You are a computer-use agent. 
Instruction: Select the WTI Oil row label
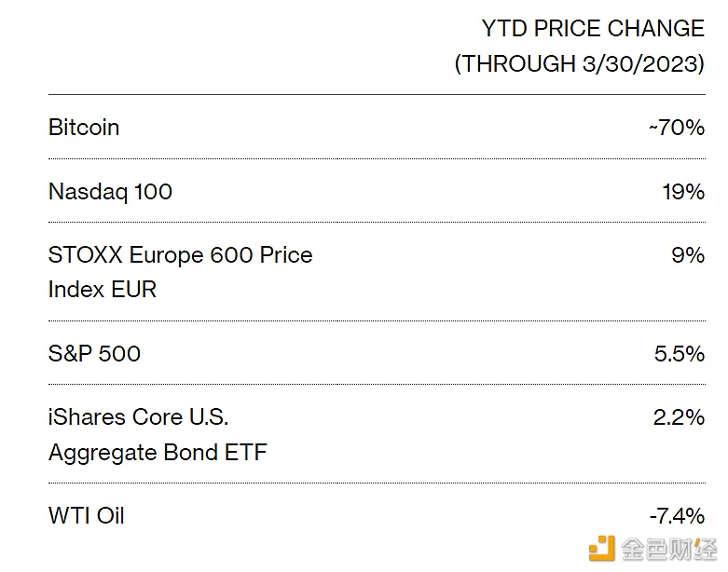coord(87,516)
